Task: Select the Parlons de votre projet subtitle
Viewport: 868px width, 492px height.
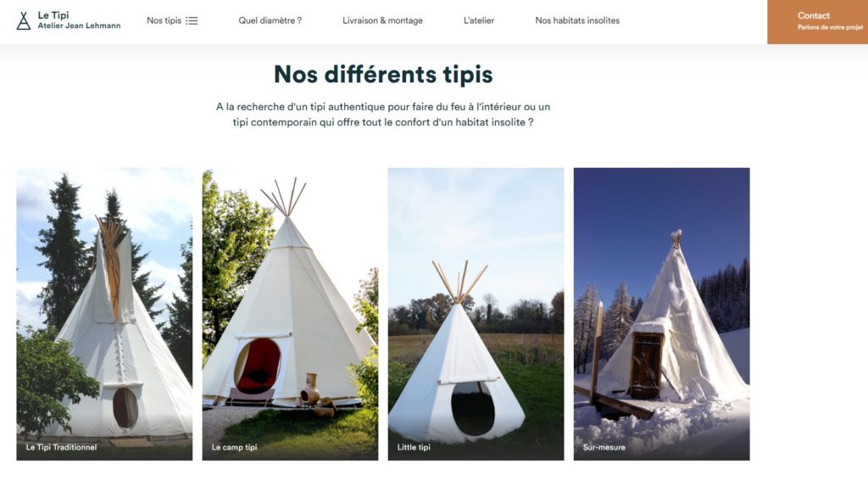Action: pyautogui.click(x=830, y=27)
